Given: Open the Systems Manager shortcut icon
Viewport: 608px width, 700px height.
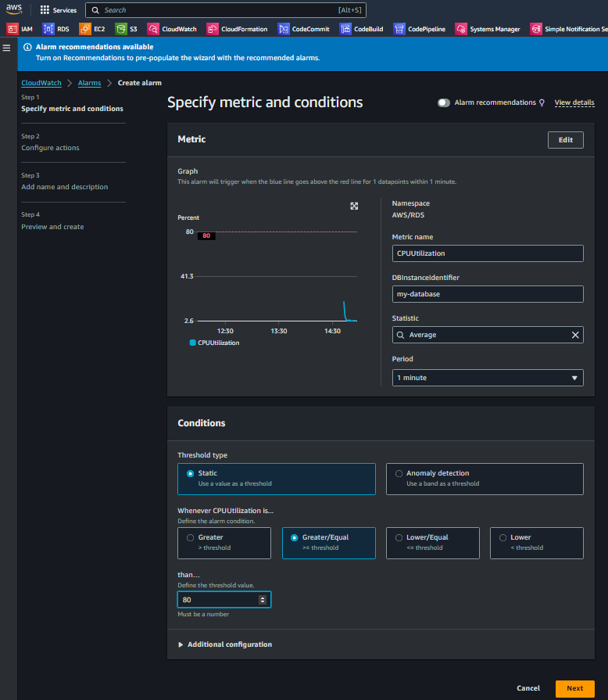Looking at the screenshot, I should point(461,29).
